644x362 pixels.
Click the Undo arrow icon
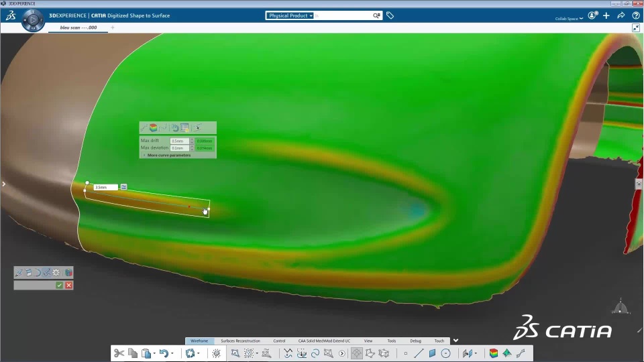pos(164,353)
